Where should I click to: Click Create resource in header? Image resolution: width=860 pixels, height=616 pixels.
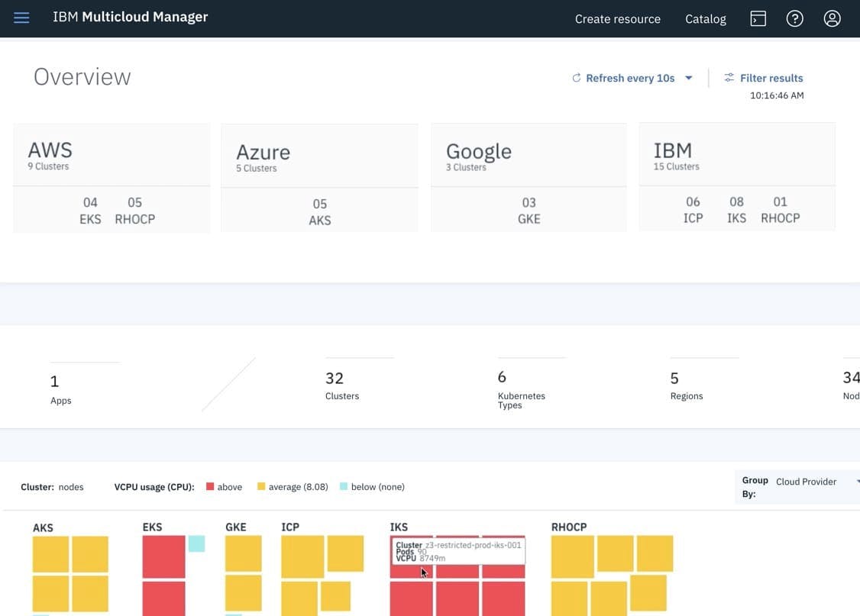[x=617, y=19]
